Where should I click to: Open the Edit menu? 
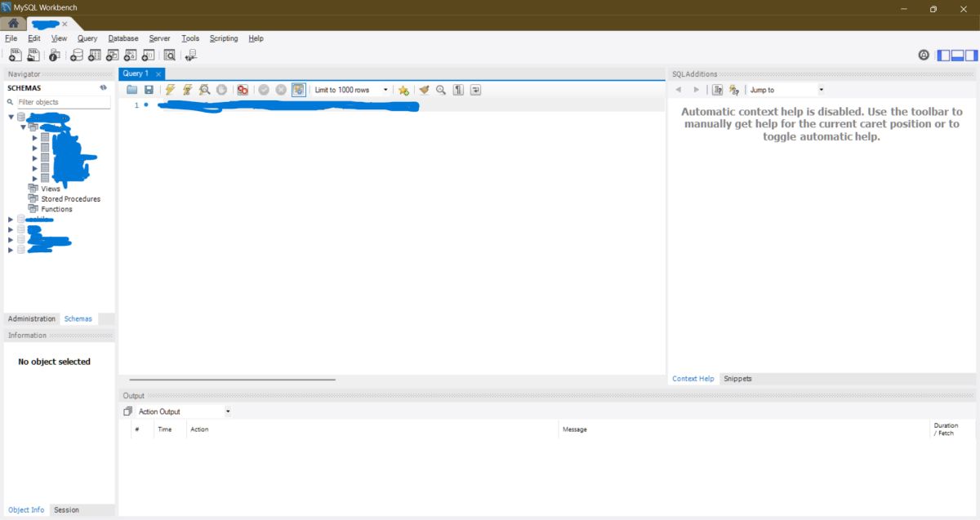tap(33, 38)
